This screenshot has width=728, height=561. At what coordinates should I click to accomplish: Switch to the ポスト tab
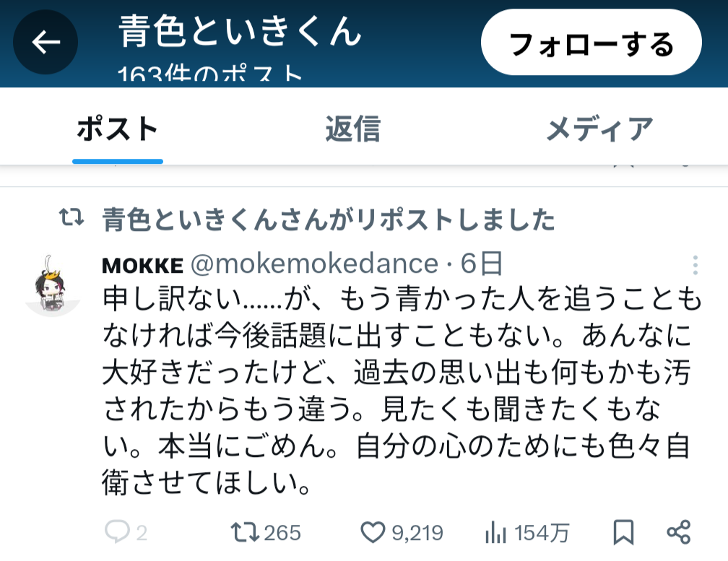pos(118,129)
